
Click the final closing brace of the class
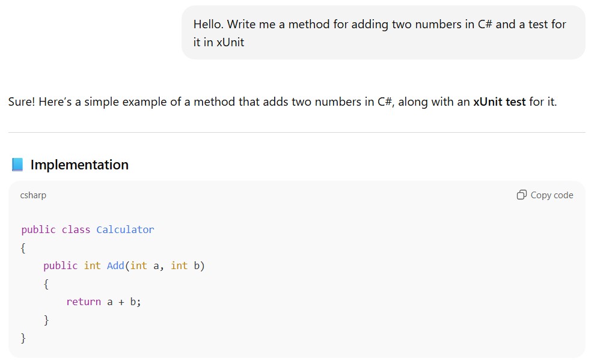coord(23,338)
